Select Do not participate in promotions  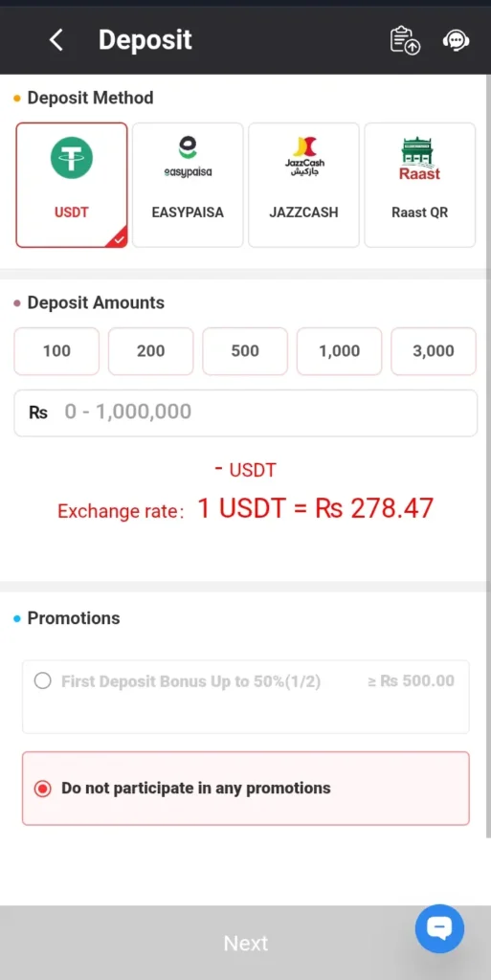(245, 789)
